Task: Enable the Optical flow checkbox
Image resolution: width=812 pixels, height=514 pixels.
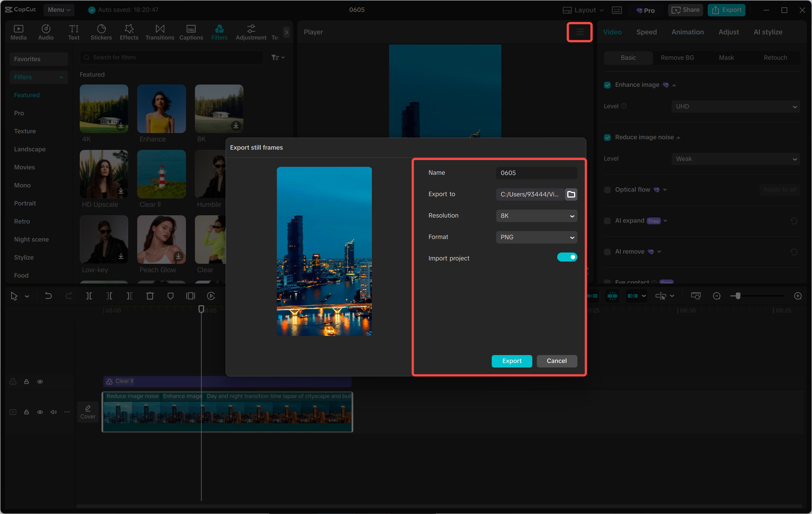Action: (607, 190)
